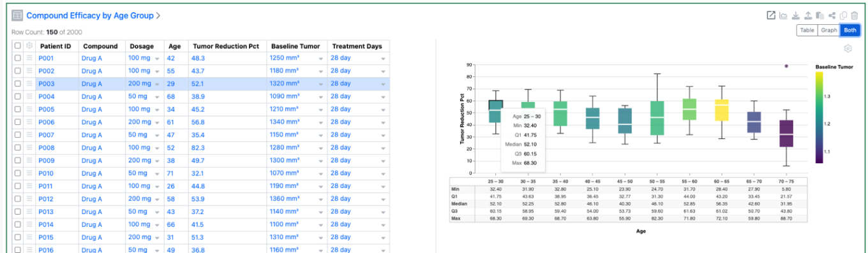This screenshot has height=253, width=868.
Task: Click the table icon beside the title
Action: pos(17,15)
